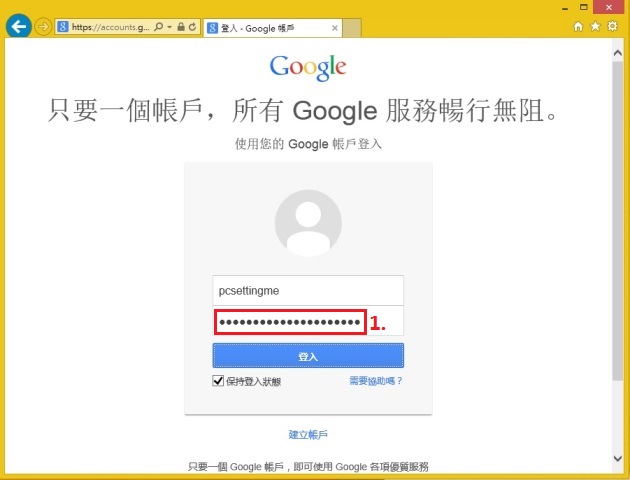Click the vertical scrollbar thumb
The height and width of the screenshot is (480, 630).
(618, 221)
